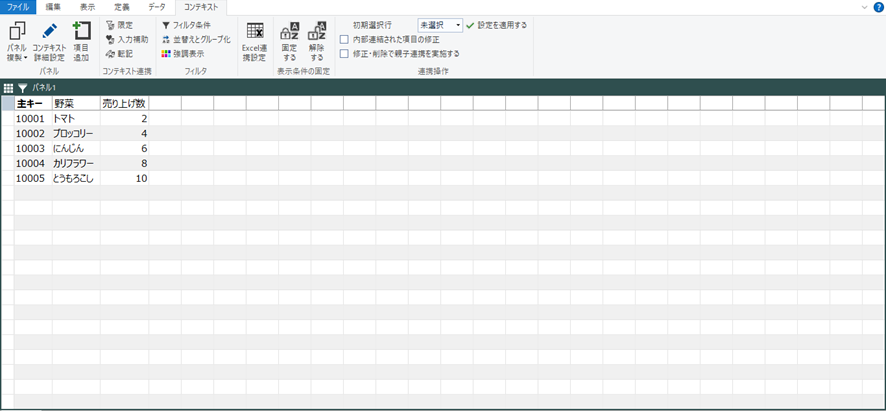Enable 内部連結された項目の修正 checkbox

tap(345, 39)
